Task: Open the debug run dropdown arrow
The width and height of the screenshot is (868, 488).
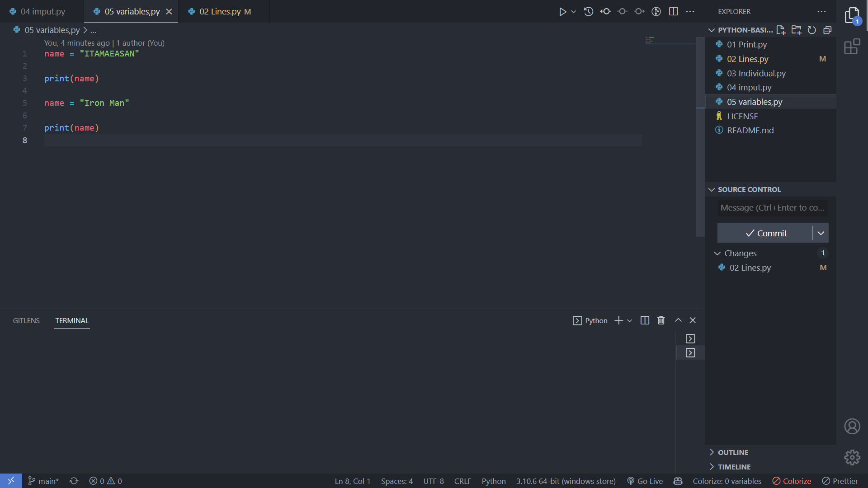Action: click(572, 11)
